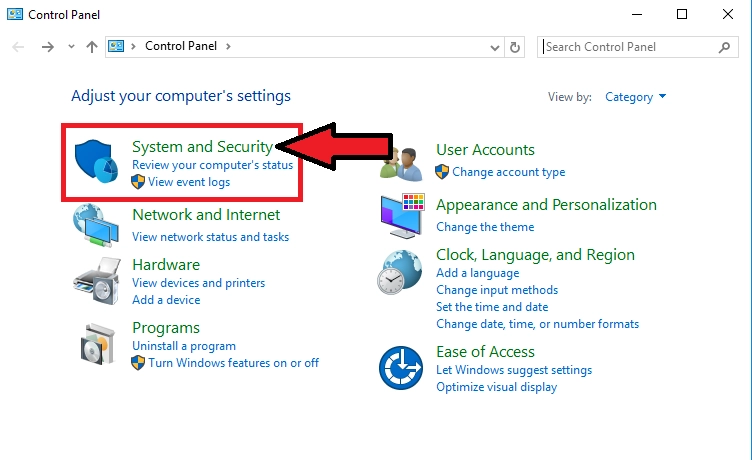Click the Control Panel breadcrumb chevron
Viewport: 752px width, 460px height.
tap(229, 46)
